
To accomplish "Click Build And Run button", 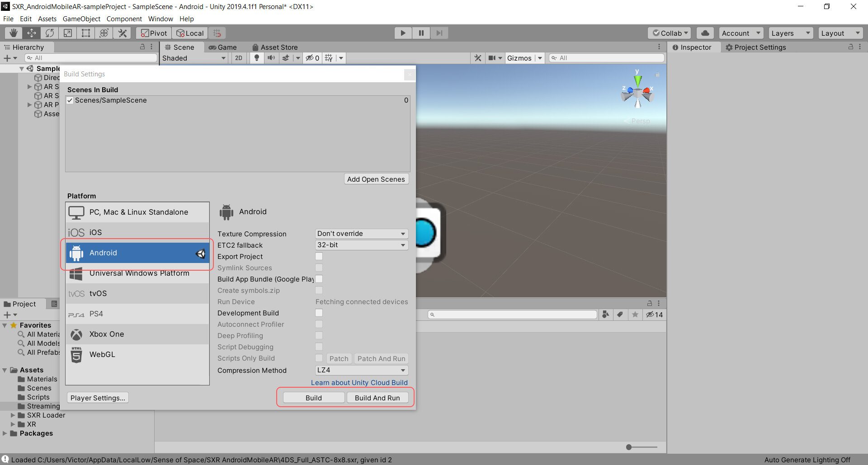I will [377, 398].
